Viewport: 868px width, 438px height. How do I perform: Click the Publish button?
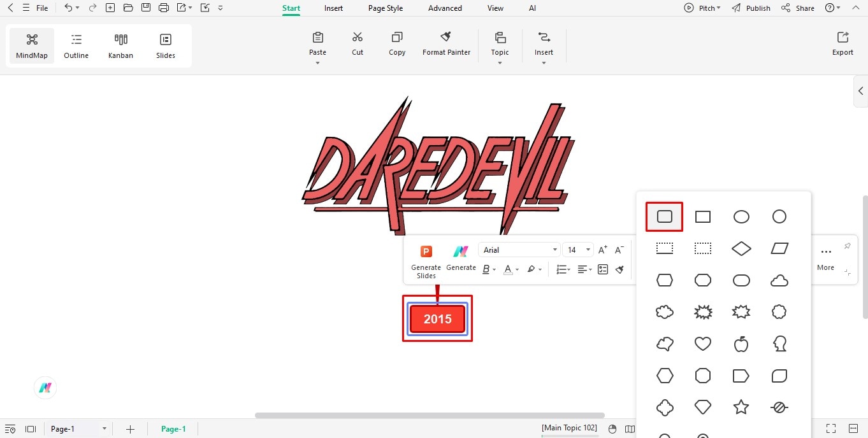click(x=751, y=8)
